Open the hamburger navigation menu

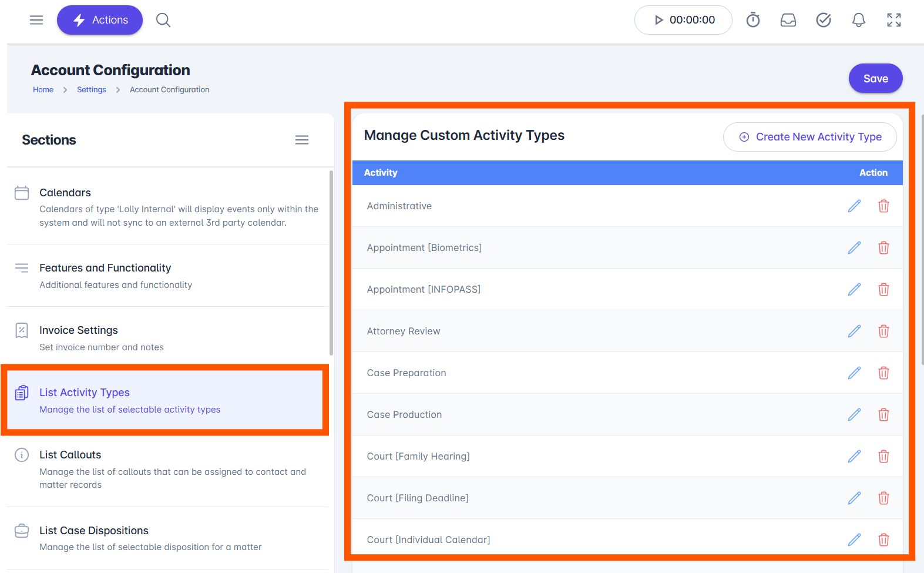pyautogui.click(x=36, y=20)
